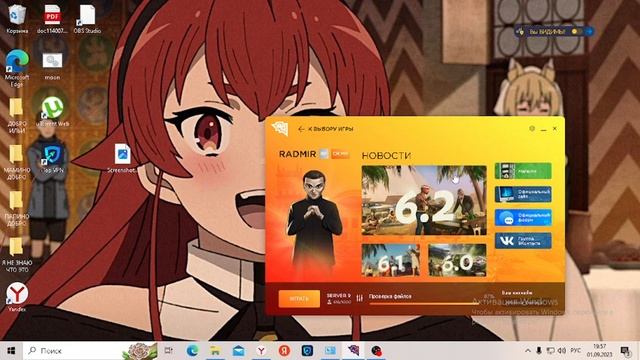640x360 pixels.
Task: Toggle the 'Вы видимы' switch
Action: coord(576,31)
